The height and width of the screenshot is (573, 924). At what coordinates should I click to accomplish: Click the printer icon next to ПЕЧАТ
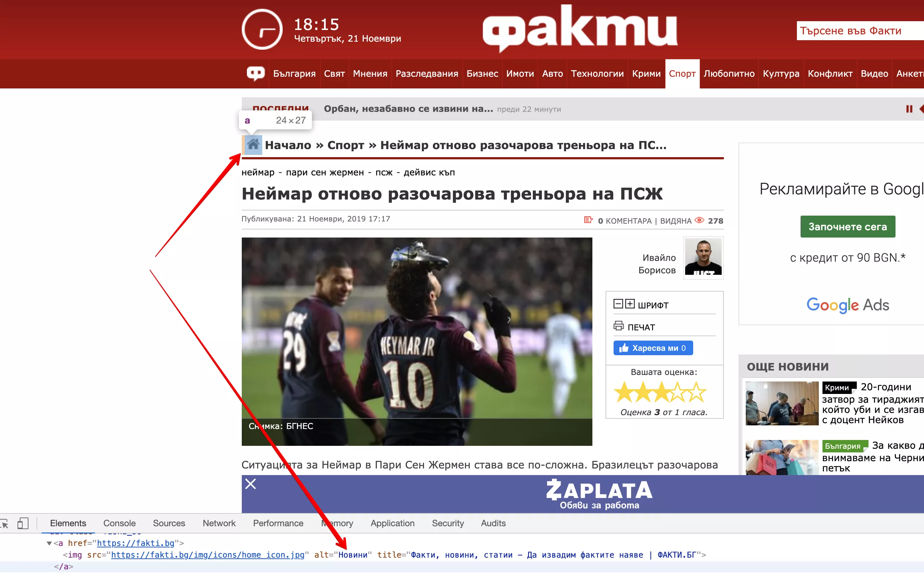(x=618, y=326)
